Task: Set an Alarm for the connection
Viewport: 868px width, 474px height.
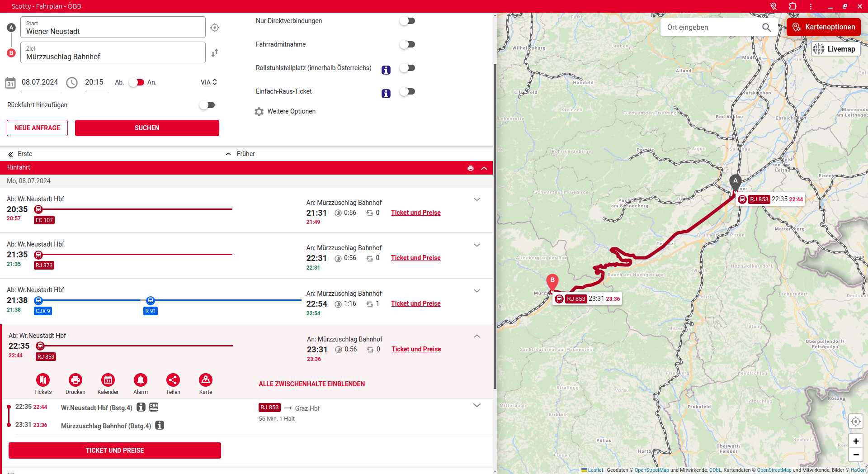Action: [x=141, y=380]
